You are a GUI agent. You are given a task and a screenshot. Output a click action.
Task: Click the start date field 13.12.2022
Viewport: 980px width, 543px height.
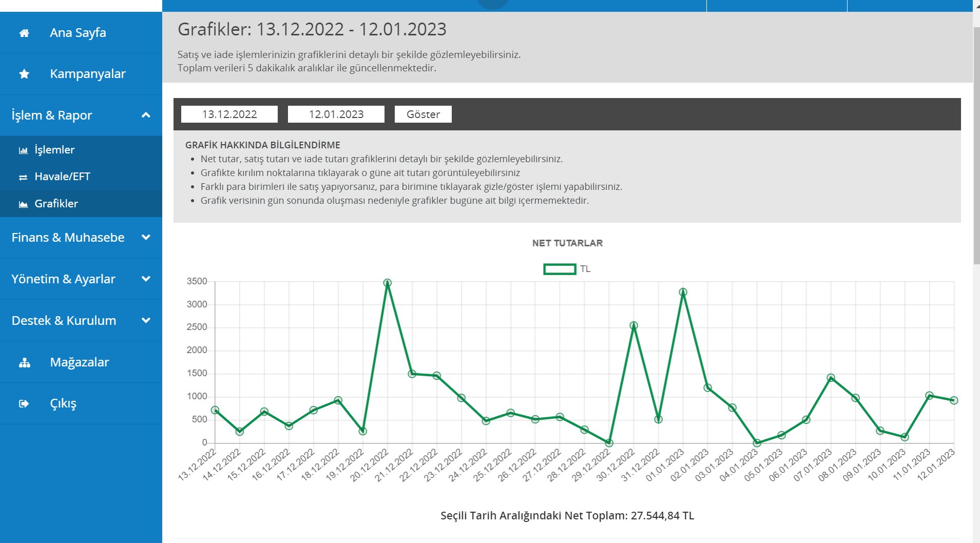229,114
